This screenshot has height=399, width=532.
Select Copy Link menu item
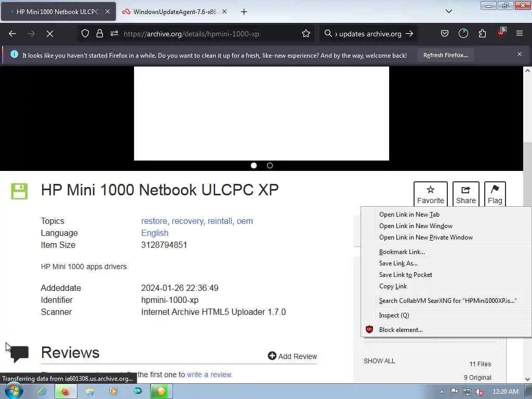coord(446,286)
